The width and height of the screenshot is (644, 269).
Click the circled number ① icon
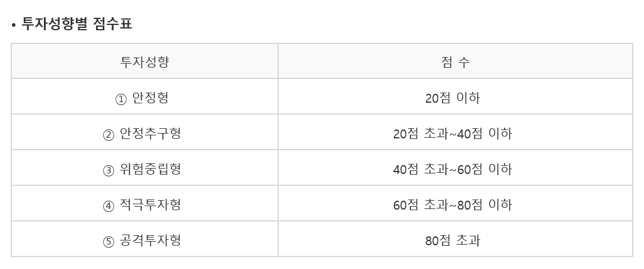click(121, 100)
